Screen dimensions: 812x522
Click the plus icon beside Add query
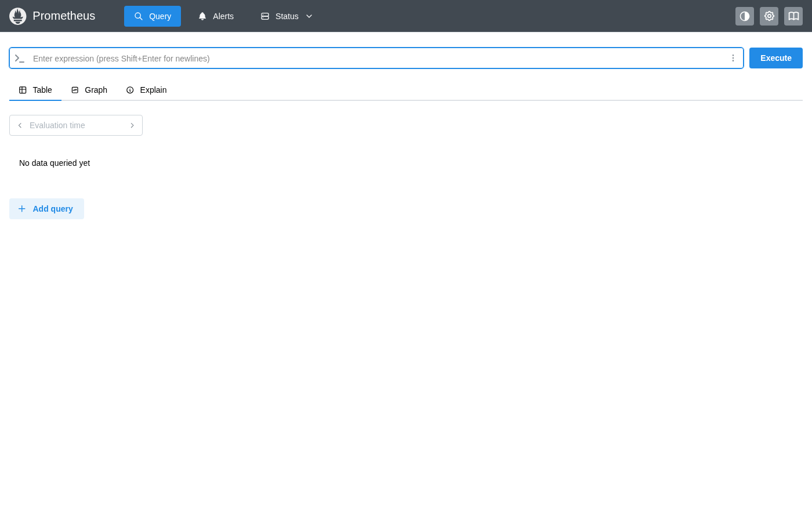(x=22, y=209)
